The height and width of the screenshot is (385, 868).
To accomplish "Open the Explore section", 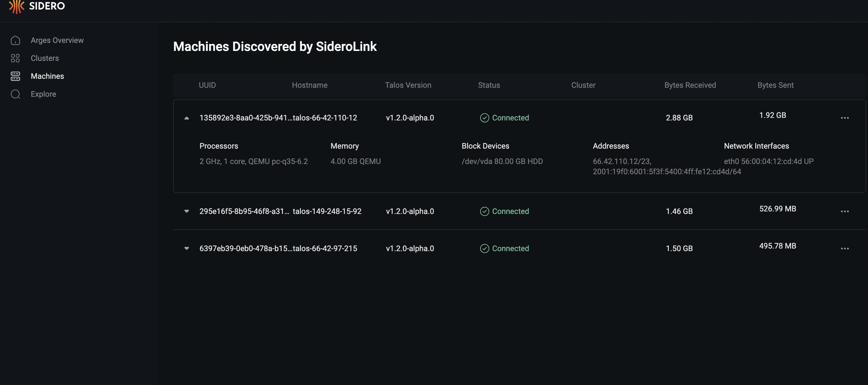I will (x=44, y=94).
